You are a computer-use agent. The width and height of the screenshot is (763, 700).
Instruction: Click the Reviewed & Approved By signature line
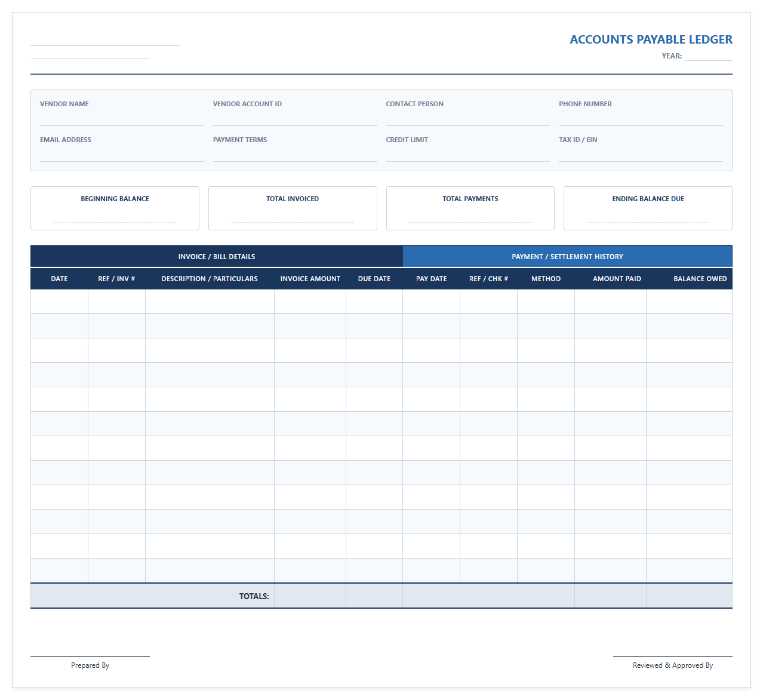pos(673,656)
